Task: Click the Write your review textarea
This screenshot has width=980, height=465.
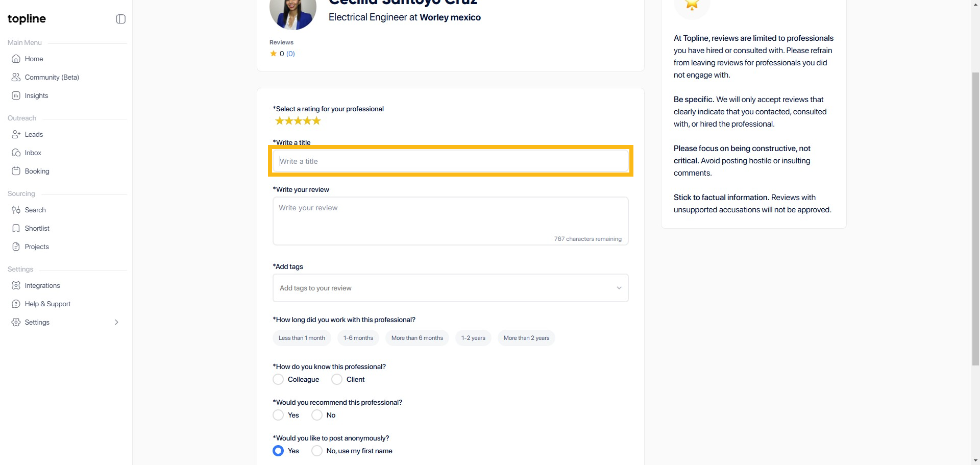Action: pos(450,219)
